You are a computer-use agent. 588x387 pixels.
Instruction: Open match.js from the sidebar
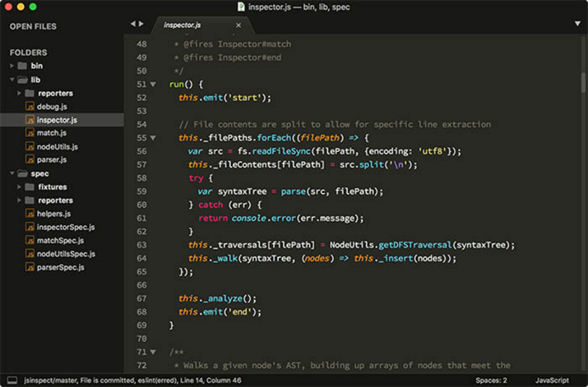click(x=52, y=133)
